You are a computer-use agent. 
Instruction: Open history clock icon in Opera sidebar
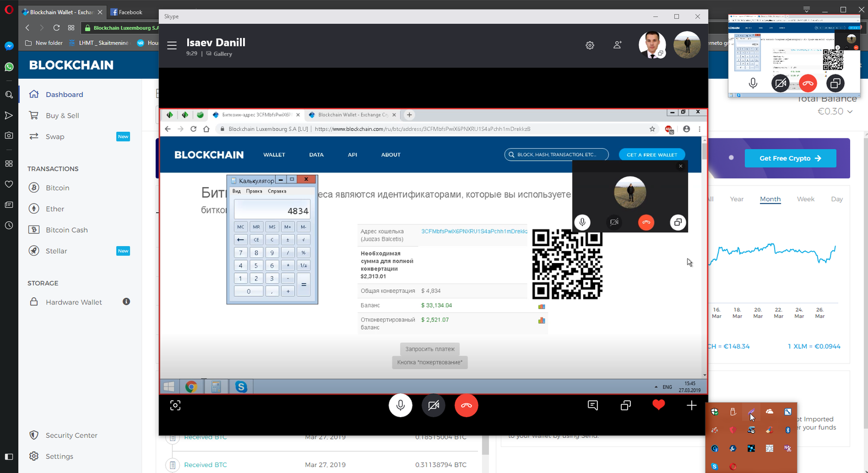click(x=9, y=225)
